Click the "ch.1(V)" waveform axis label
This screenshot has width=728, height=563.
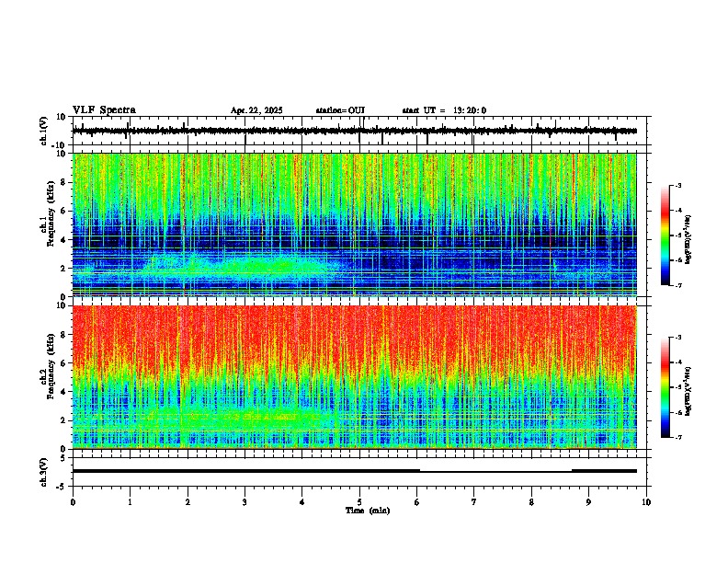click(x=44, y=131)
